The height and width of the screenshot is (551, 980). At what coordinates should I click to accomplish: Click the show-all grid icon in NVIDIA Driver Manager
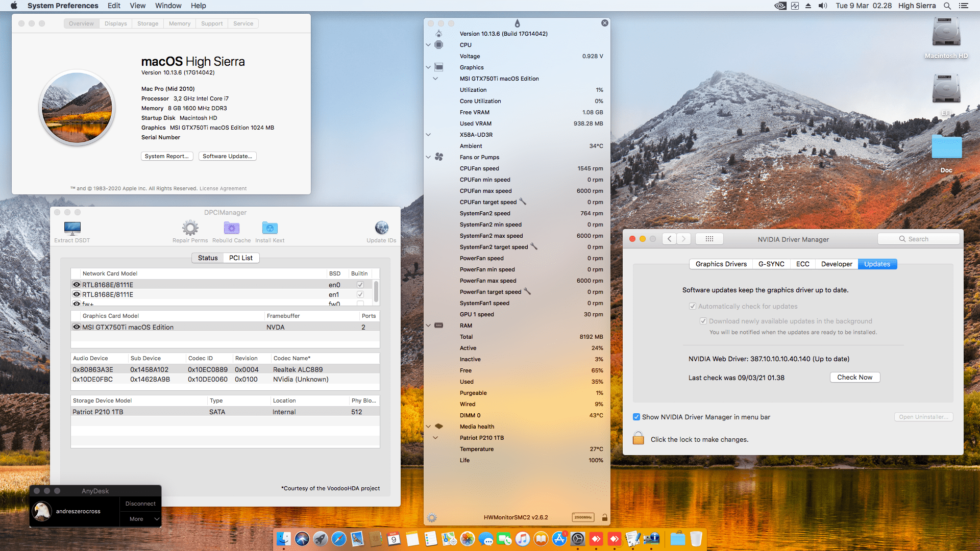[x=709, y=239]
